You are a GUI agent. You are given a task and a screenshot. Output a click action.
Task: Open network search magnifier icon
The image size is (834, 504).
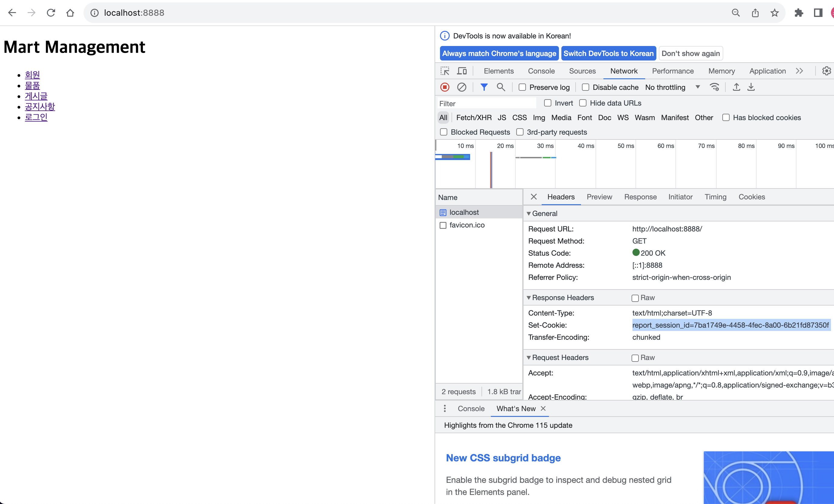click(501, 87)
